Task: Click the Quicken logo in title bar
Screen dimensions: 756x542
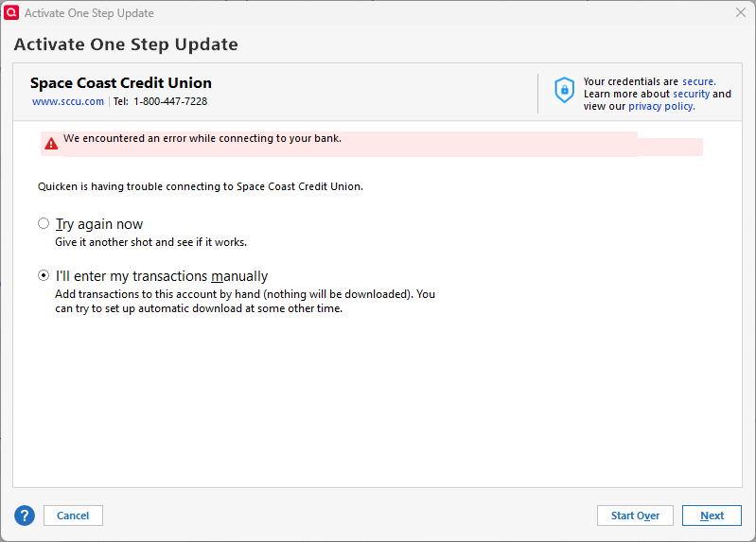Action: point(11,12)
